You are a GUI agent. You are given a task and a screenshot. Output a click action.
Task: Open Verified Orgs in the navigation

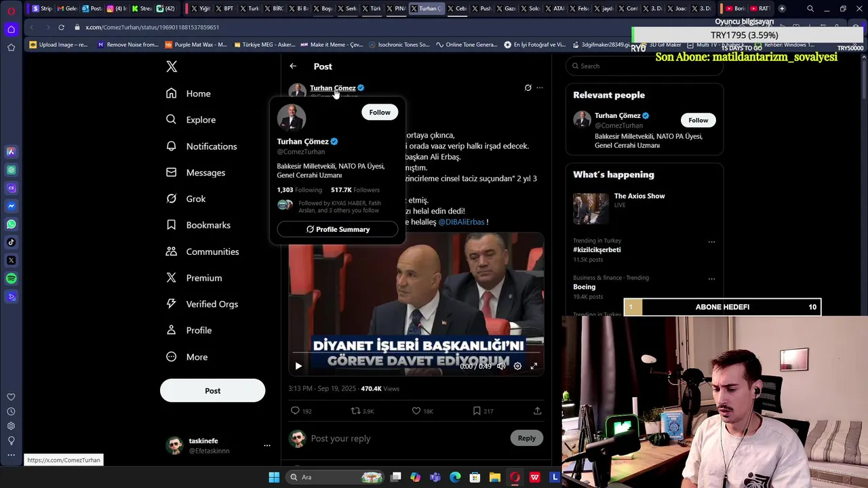(202, 304)
